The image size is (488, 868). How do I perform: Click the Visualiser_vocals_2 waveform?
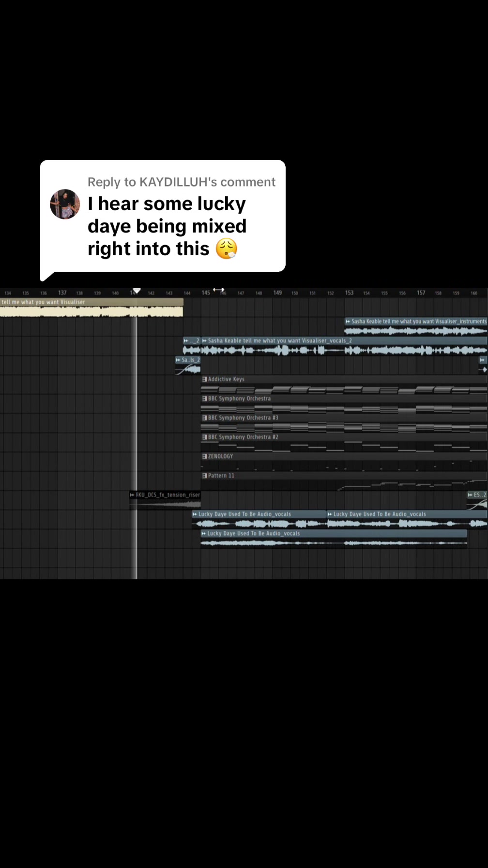pos(344,350)
